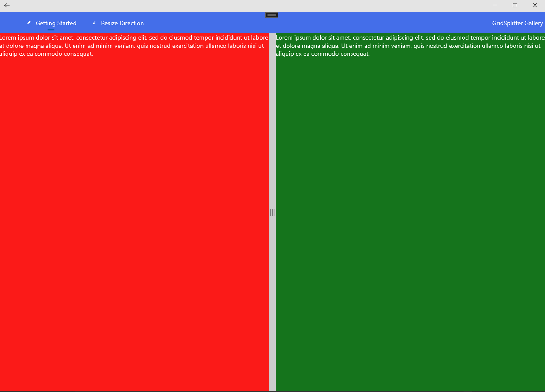Click the dark debug toolbar handle
Image resolution: width=545 pixels, height=392 pixels.
click(x=272, y=15)
